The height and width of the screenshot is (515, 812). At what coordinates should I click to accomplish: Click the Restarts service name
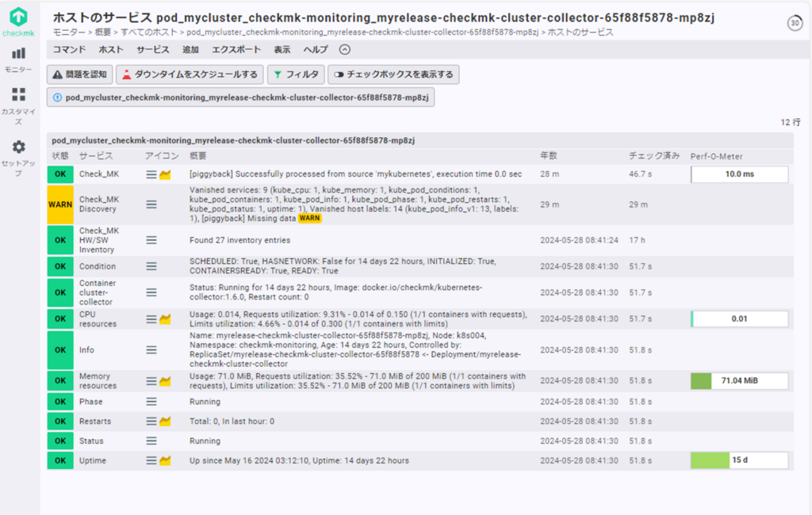(95, 422)
